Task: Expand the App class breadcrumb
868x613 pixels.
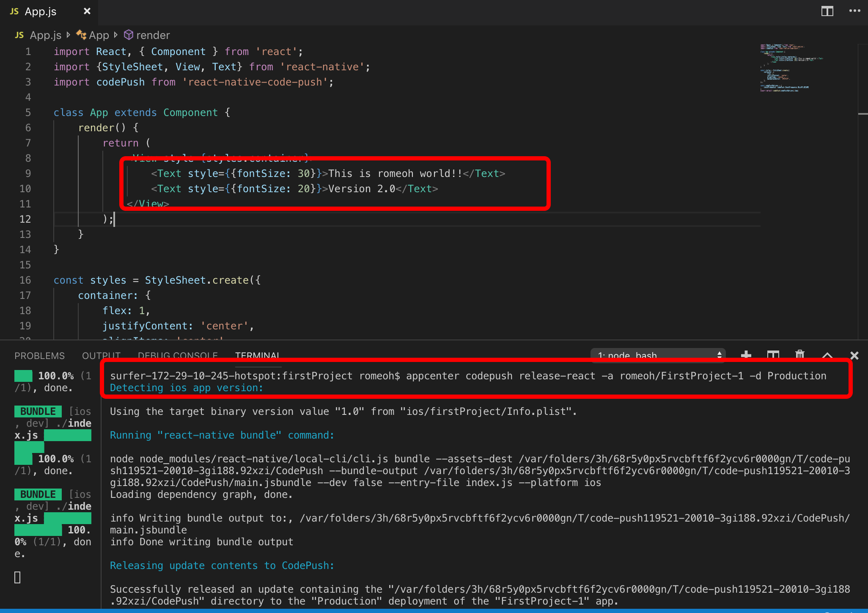Action: [x=99, y=35]
